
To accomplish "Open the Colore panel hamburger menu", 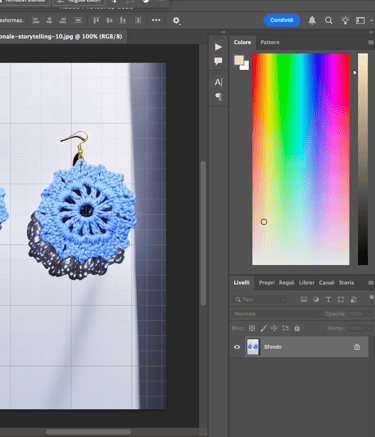I will coord(371,42).
